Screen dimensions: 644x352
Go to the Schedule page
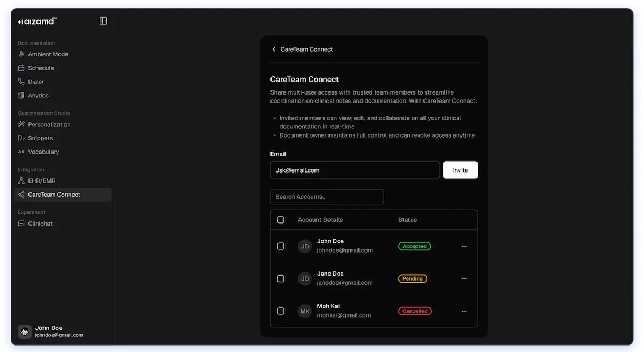coord(63,68)
